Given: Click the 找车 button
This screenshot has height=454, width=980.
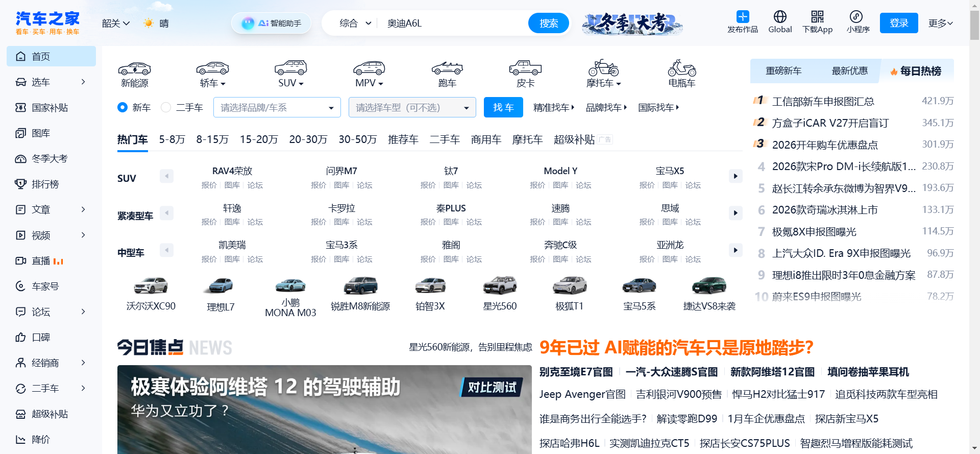Looking at the screenshot, I should coord(503,107).
